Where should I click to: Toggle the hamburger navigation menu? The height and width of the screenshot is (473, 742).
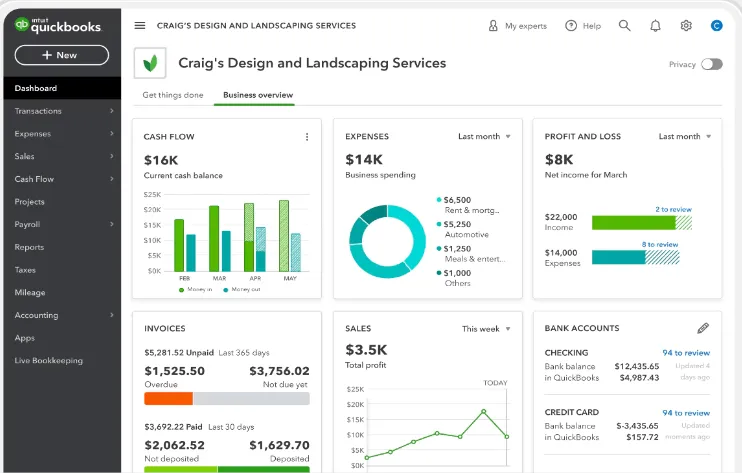click(x=140, y=26)
